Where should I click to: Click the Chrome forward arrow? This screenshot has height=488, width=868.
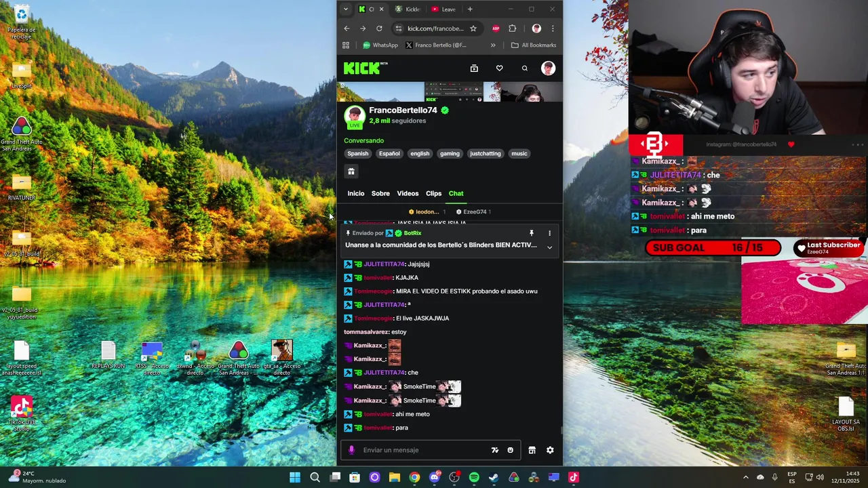point(363,28)
